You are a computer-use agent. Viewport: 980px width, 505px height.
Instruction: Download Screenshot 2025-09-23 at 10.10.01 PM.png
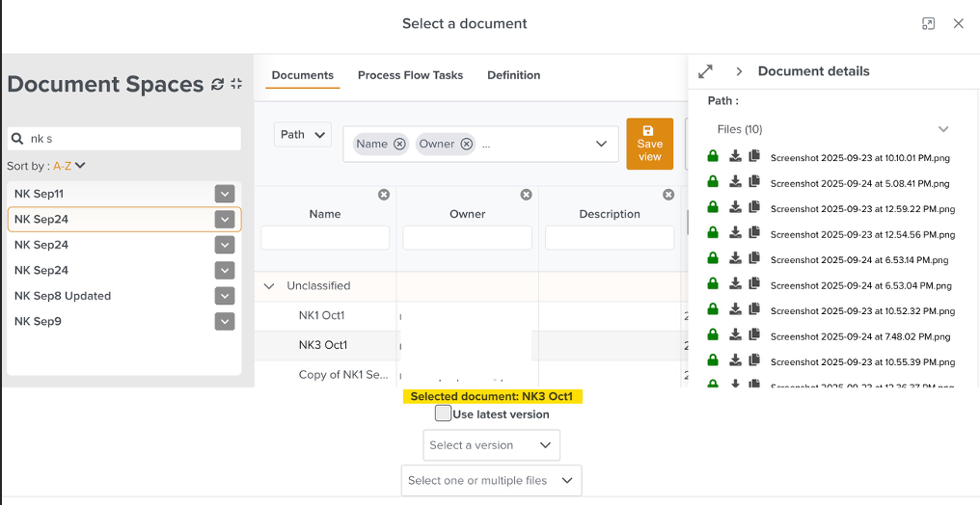point(735,156)
